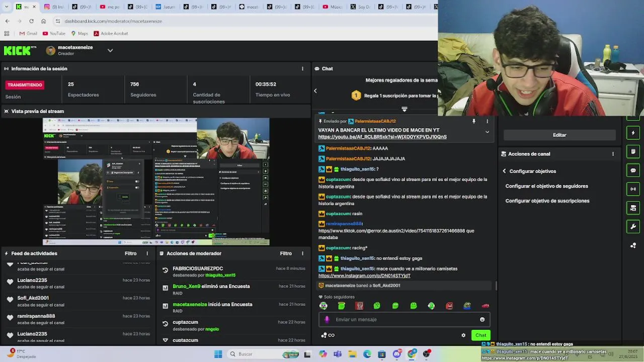Unpin the pinned message using the pin icon

pyautogui.click(x=473, y=121)
